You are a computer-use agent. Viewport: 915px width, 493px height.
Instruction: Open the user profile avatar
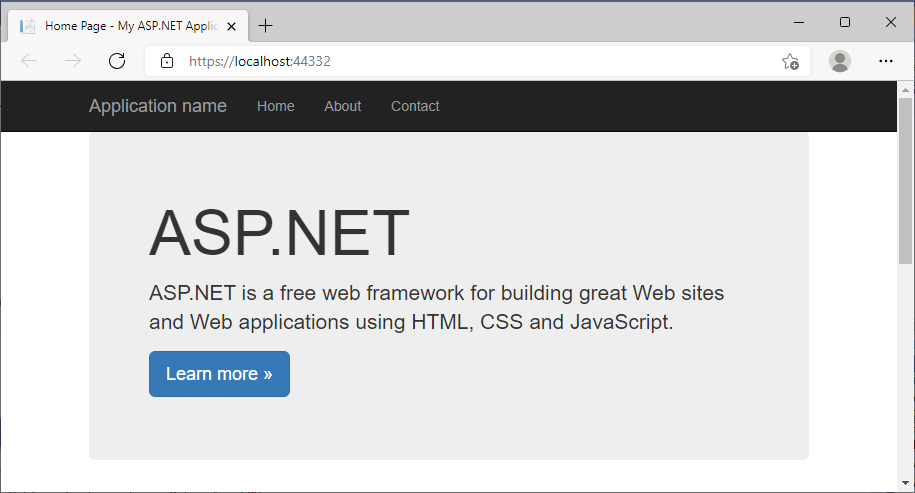click(x=840, y=61)
